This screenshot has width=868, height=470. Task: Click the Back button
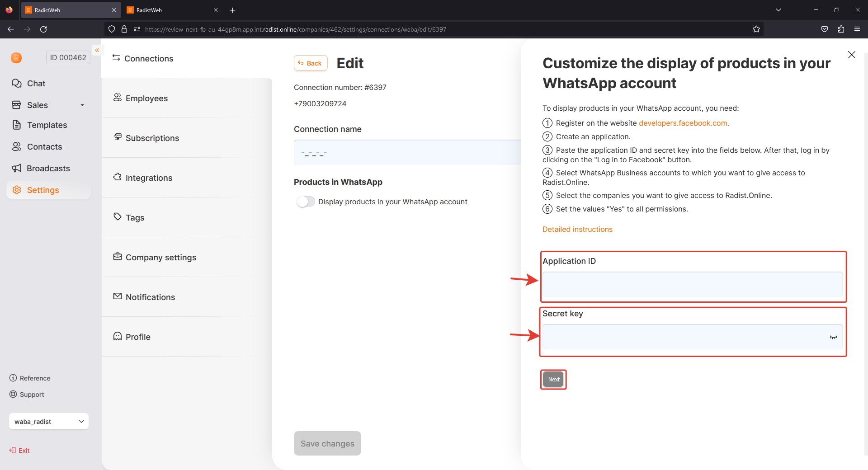click(x=311, y=63)
